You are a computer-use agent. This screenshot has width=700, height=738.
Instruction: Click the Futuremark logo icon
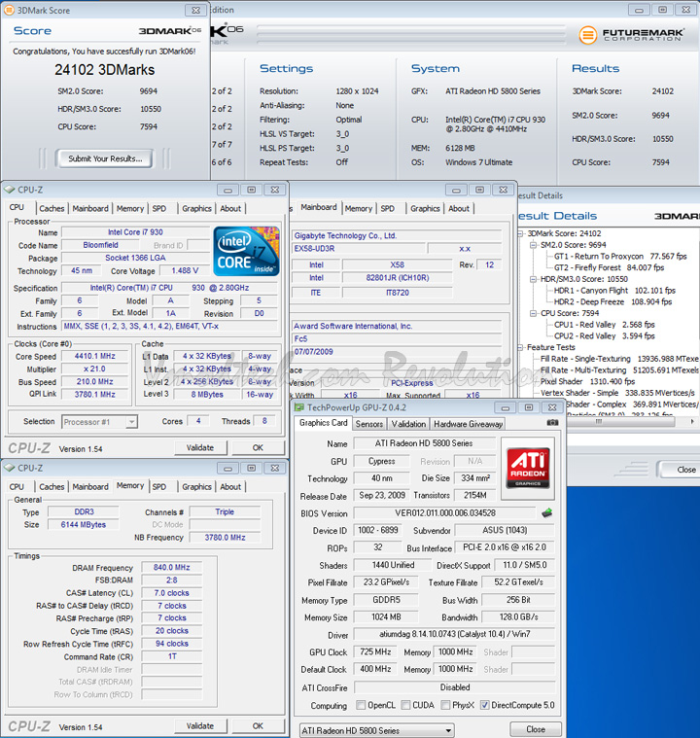587,34
